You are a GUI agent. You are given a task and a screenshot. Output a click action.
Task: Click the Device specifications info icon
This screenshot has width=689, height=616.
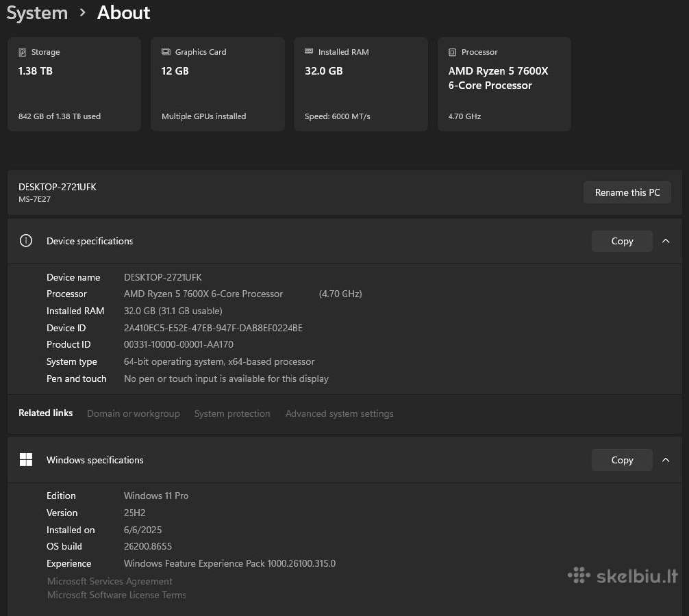pos(26,241)
